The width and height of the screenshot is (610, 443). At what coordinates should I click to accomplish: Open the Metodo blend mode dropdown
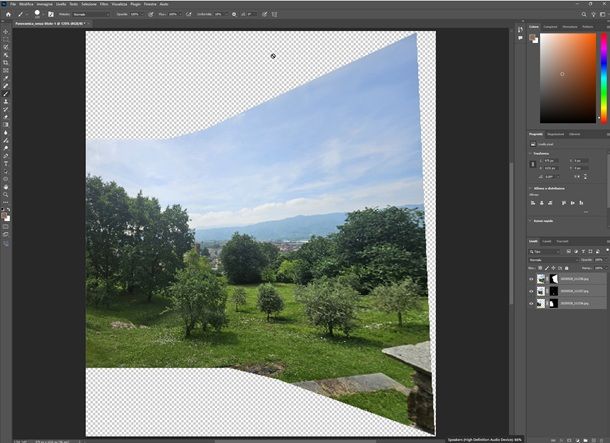[91, 14]
